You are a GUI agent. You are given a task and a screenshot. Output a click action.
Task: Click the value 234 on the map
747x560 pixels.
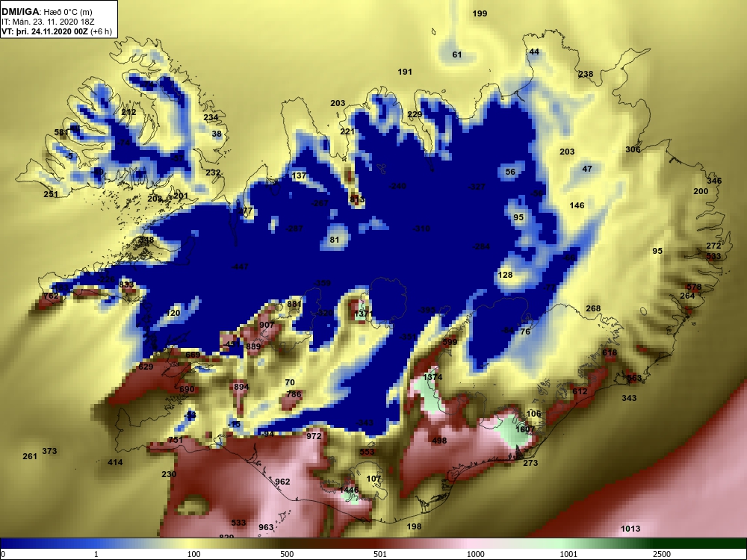coord(211,117)
